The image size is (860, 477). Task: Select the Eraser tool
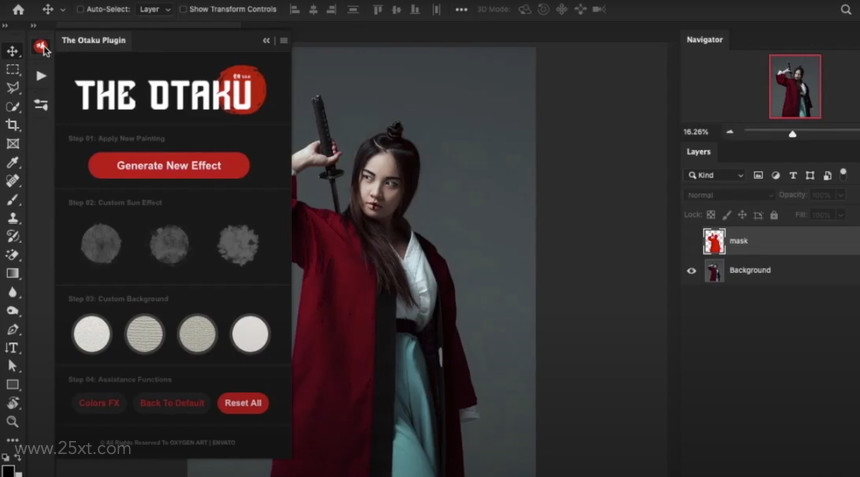point(12,255)
